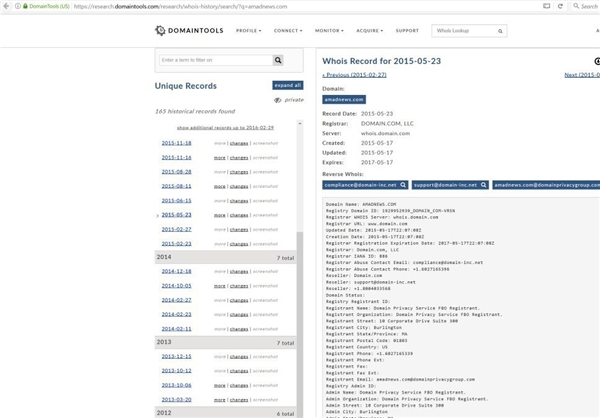Screen dimensions: 600x418
Task: Open the SUPPORT menu item
Action: tap(407, 31)
